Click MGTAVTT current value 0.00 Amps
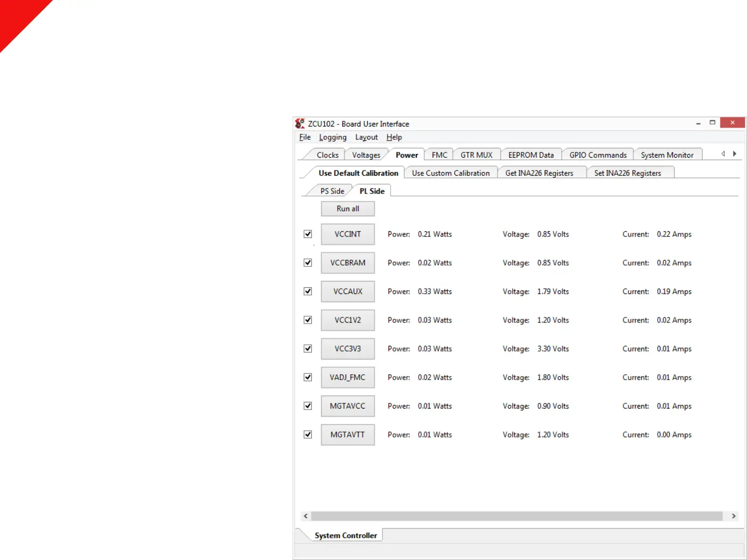 [x=674, y=435]
